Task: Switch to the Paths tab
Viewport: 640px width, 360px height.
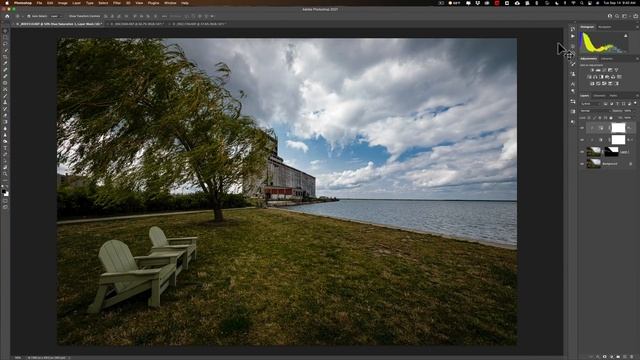Action: point(613,96)
